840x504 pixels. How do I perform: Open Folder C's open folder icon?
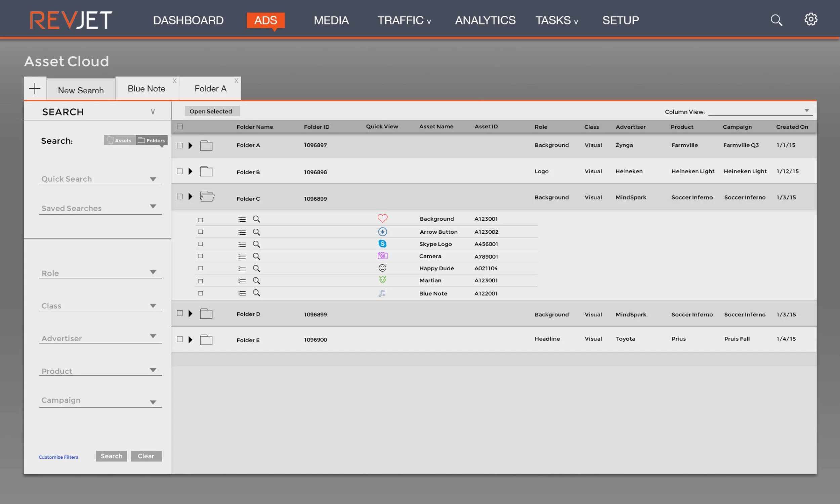[207, 196]
